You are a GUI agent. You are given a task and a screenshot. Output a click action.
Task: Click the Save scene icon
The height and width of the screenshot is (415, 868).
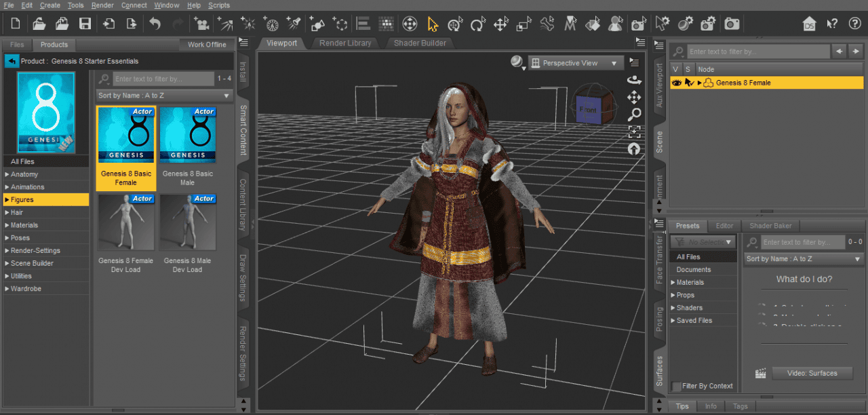click(84, 23)
